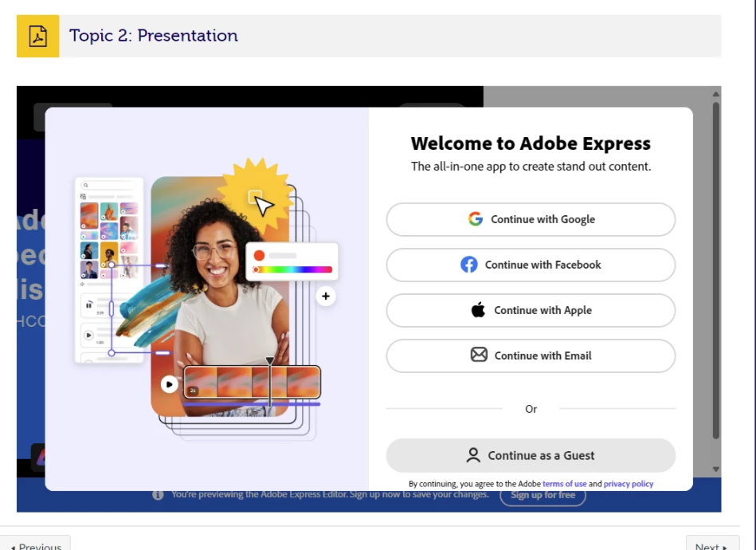The height and width of the screenshot is (550, 756).
Task: Open the terms of use link
Action: (565, 484)
